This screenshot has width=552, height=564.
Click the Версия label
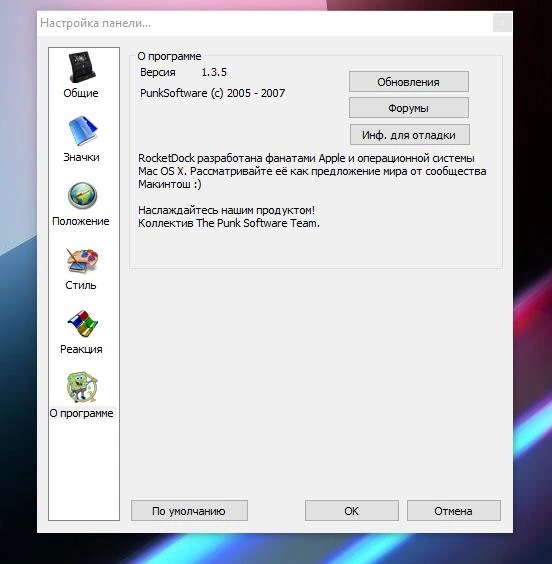click(158, 72)
